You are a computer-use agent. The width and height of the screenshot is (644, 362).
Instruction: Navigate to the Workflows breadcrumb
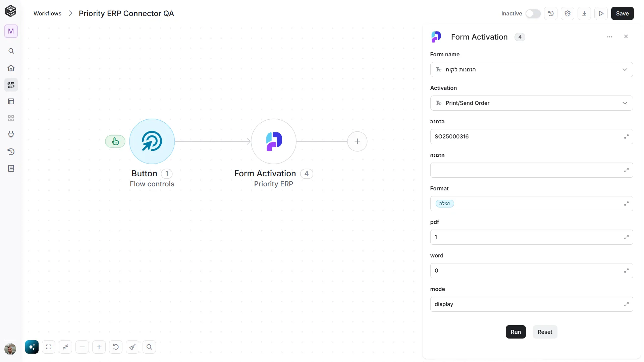(x=47, y=13)
